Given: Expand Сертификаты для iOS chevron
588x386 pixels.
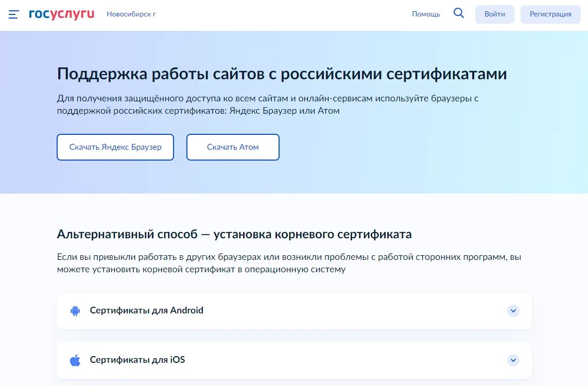Looking at the screenshot, I should [x=513, y=360].
